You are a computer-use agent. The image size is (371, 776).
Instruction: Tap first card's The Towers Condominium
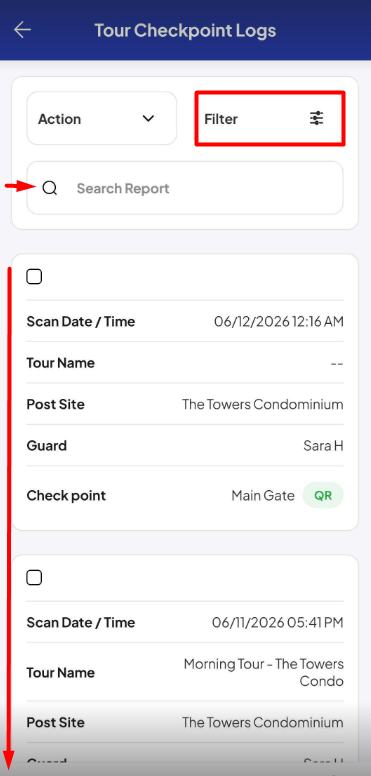[x=263, y=404]
